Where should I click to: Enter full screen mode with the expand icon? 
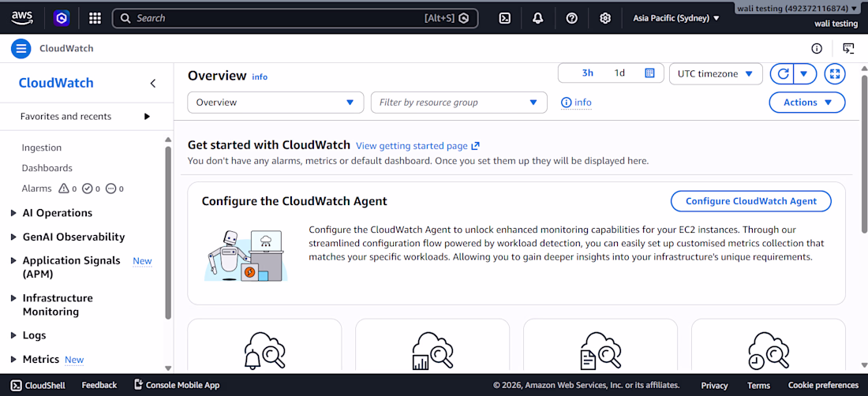835,73
